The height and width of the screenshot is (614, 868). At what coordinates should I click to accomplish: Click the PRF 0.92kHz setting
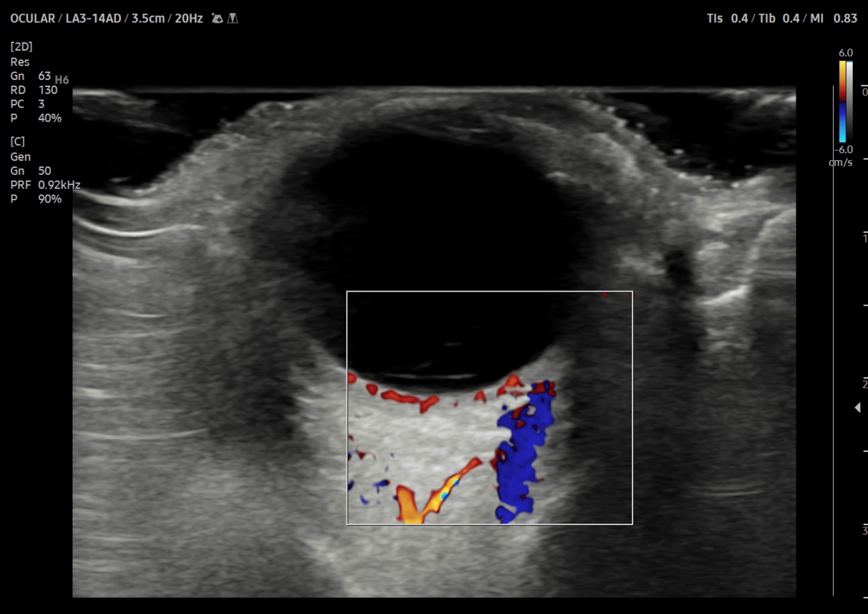point(59,185)
